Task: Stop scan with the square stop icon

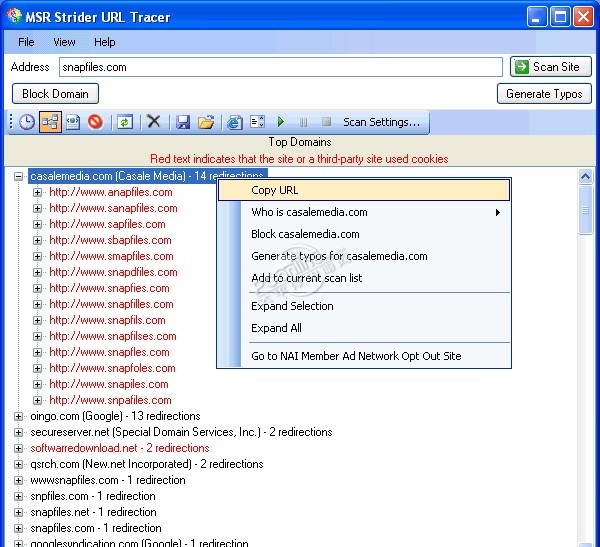Action: pos(326,121)
